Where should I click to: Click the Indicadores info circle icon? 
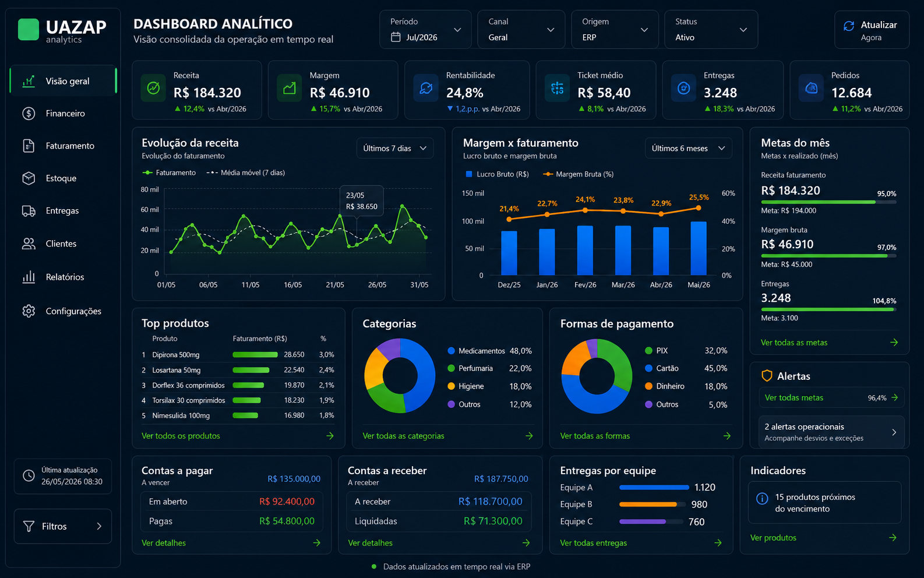762,498
